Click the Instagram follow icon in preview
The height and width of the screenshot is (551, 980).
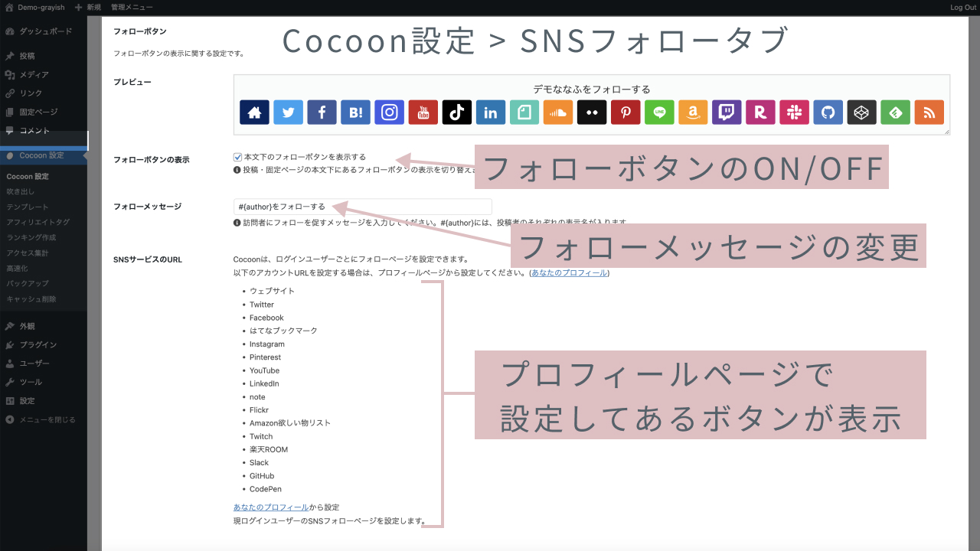[x=389, y=112]
